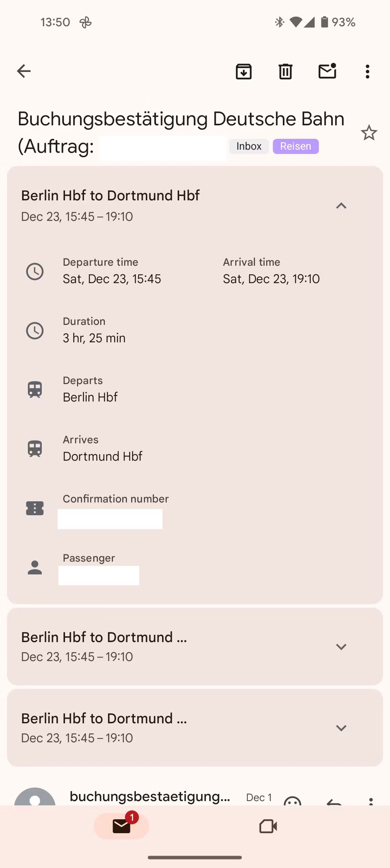
Task: Expand the second Berlin Hbf trip card
Action: click(341, 647)
